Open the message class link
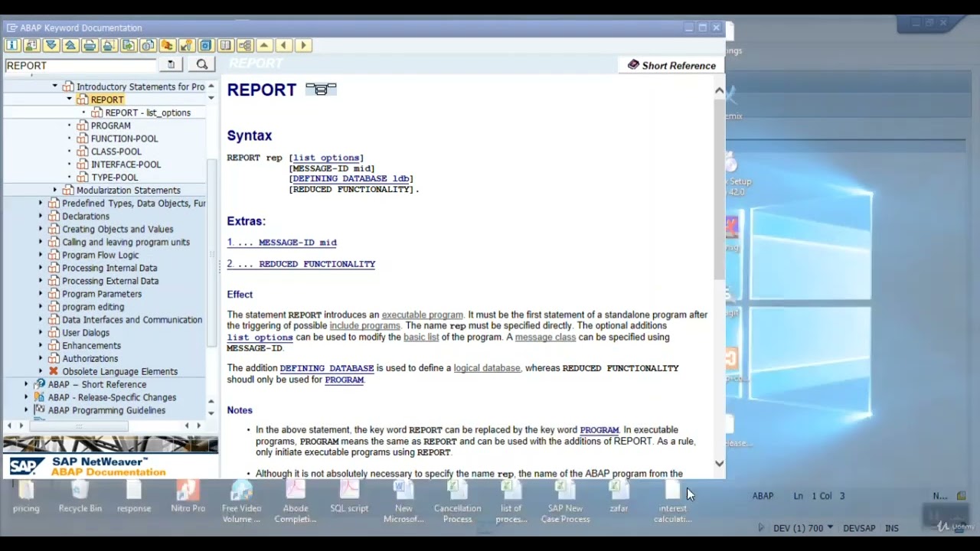This screenshot has width=980, height=551. click(x=545, y=337)
